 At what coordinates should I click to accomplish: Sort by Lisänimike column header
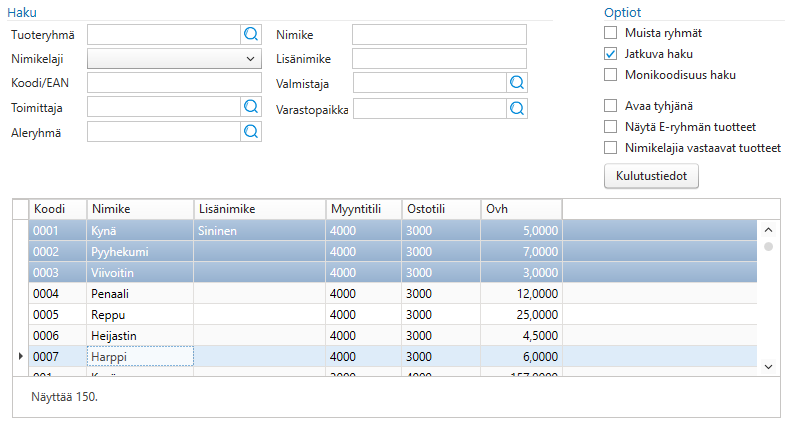(x=259, y=209)
